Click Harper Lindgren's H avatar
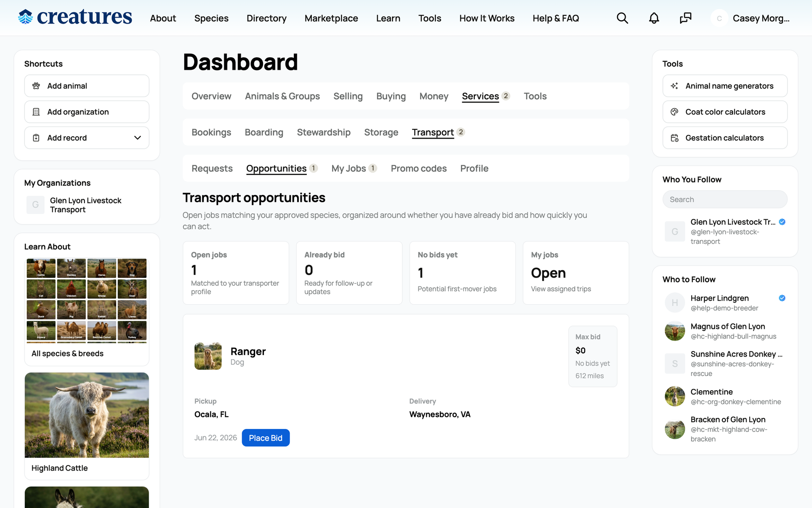 pyautogui.click(x=675, y=303)
